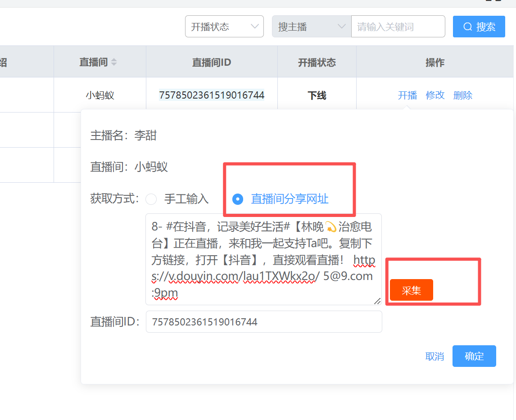Confirm the dialog with 确定
Viewport: 516px width, 420px height.
click(474, 357)
